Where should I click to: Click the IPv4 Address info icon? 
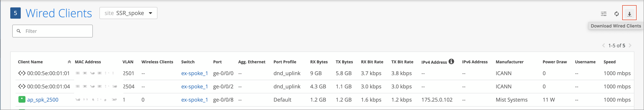[x=451, y=62]
